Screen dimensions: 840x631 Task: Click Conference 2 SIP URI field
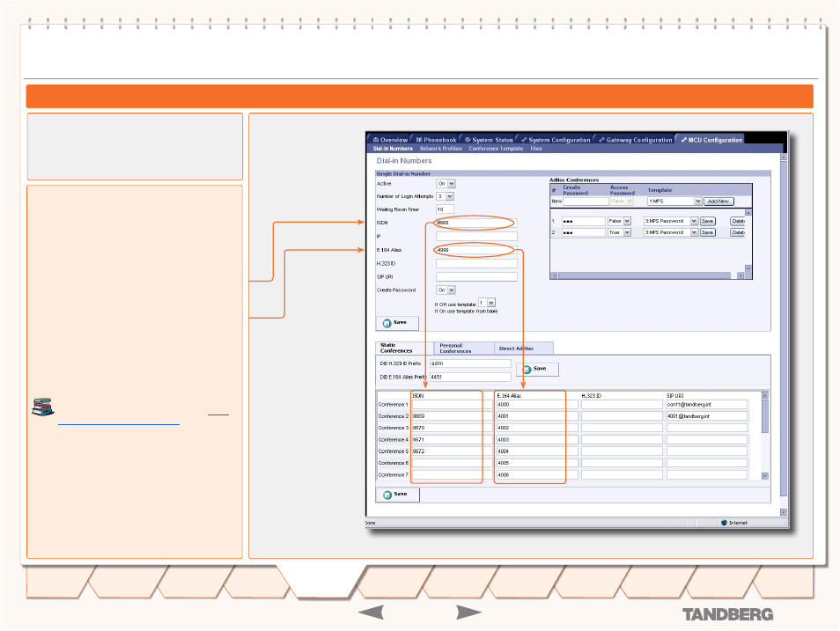click(707, 416)
